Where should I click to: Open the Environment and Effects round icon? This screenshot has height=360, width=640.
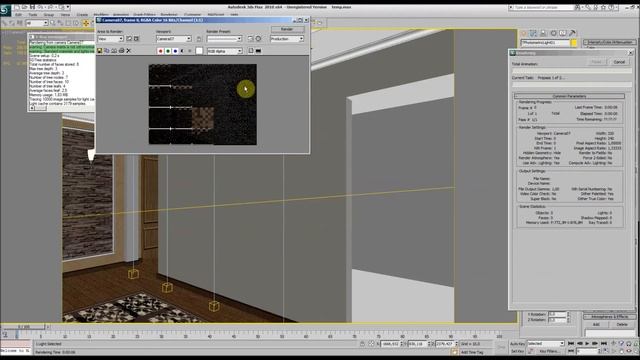coord(258,39)
